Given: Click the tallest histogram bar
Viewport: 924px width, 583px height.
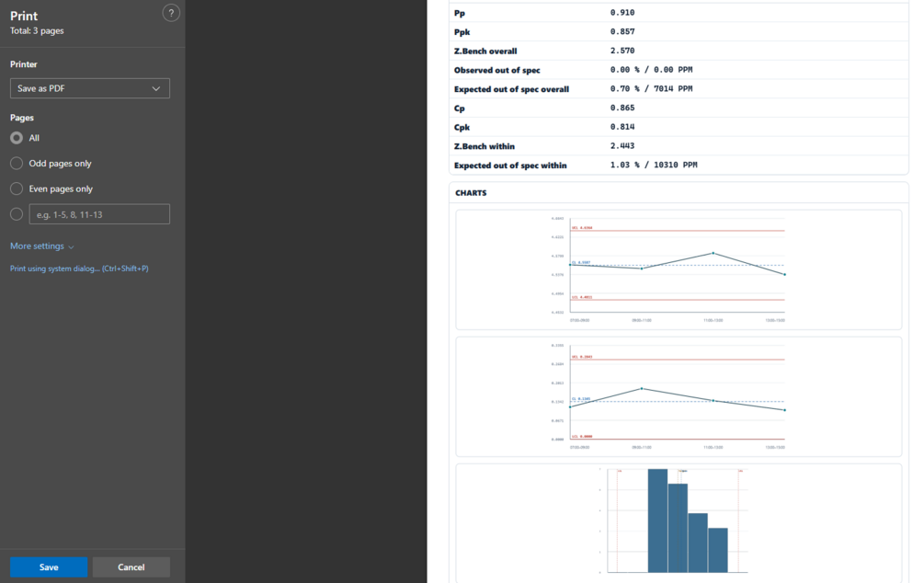Looking at the screenshot, I should point(657,520).
